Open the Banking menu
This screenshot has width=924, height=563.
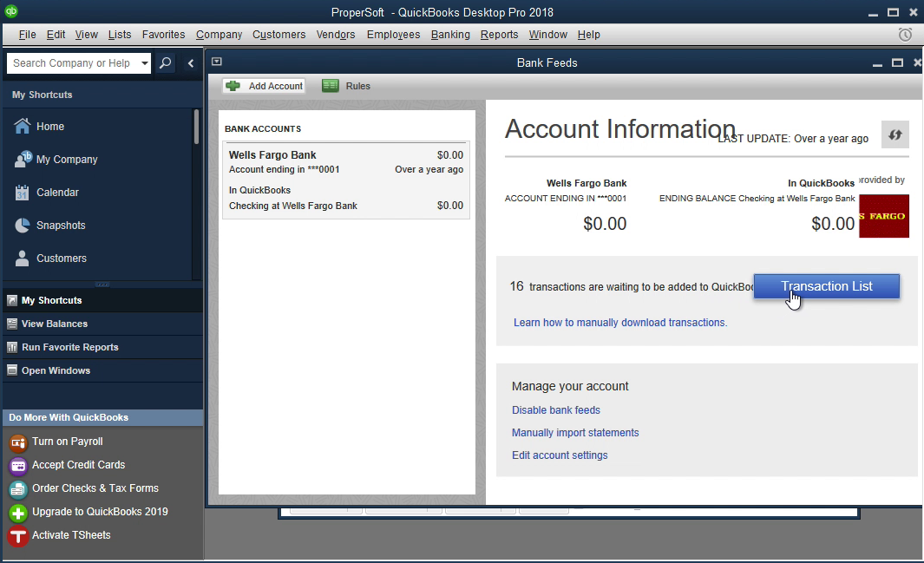[450, 35]
